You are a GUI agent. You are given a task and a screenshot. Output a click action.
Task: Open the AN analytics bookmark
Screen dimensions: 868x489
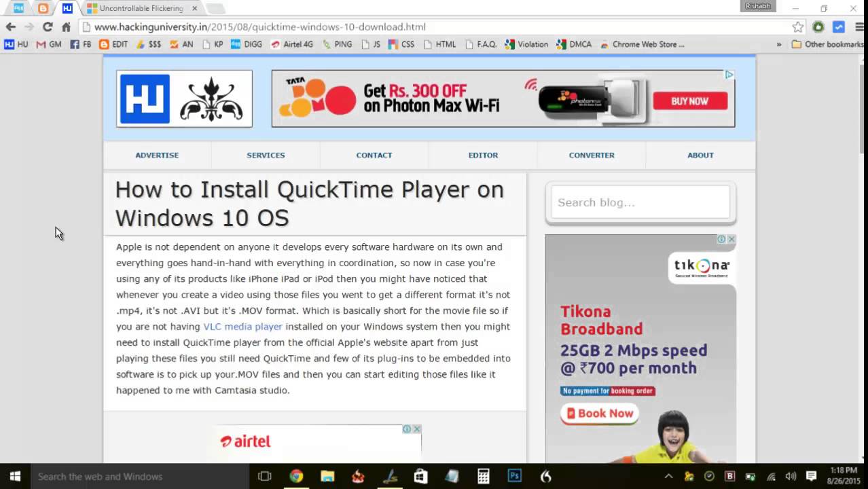[x=181, y=44]
